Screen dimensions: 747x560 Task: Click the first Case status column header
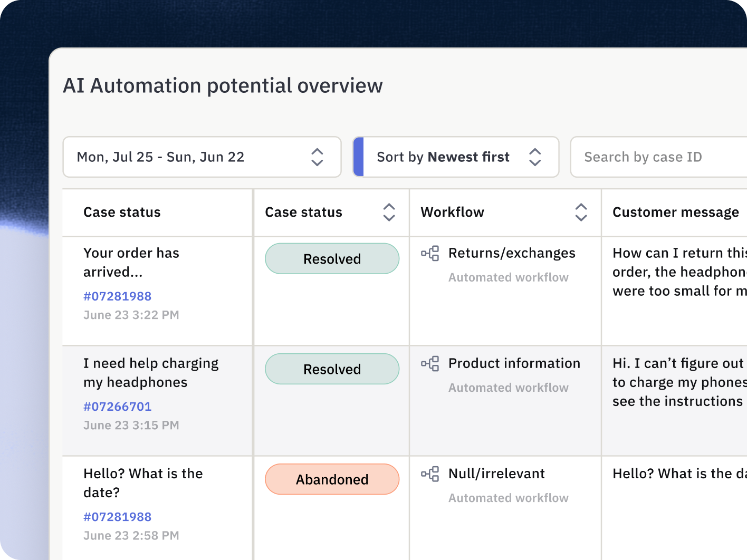point(122,212)
